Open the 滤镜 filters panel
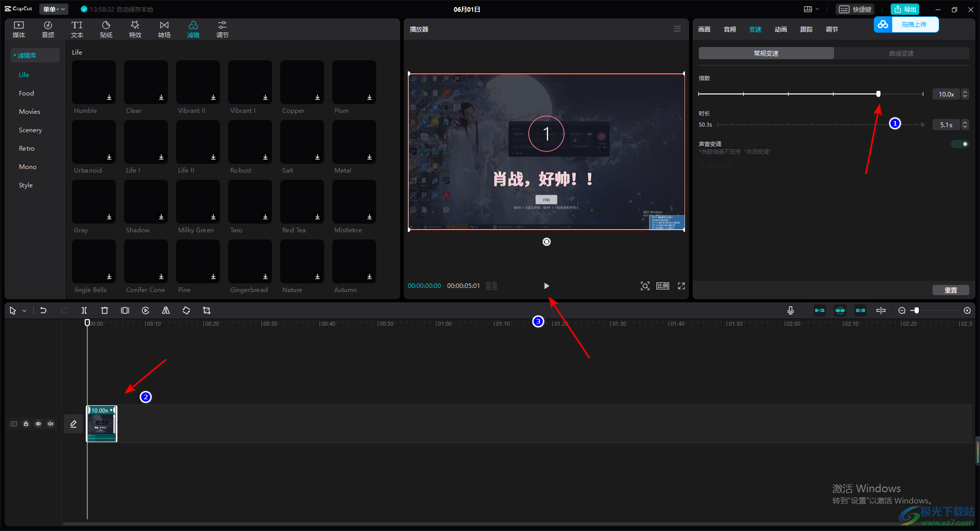The height and width of the screenshot is (531, 980). pyautogui.click(x=193, y=30)
